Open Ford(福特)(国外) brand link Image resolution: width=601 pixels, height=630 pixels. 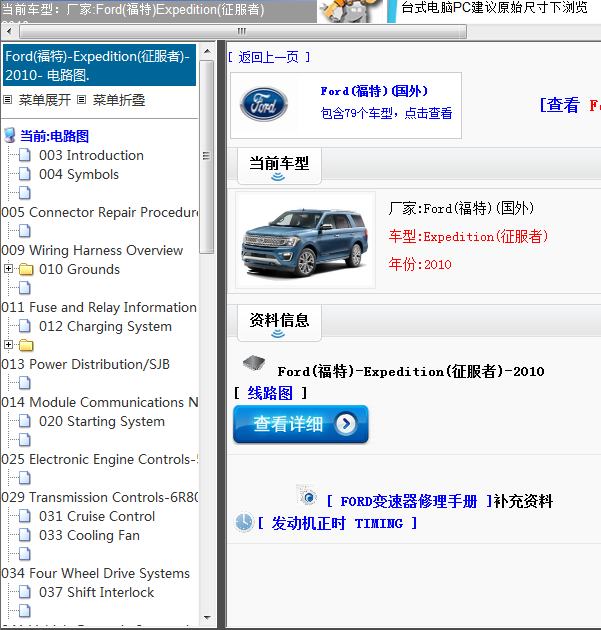coord(374,91)
